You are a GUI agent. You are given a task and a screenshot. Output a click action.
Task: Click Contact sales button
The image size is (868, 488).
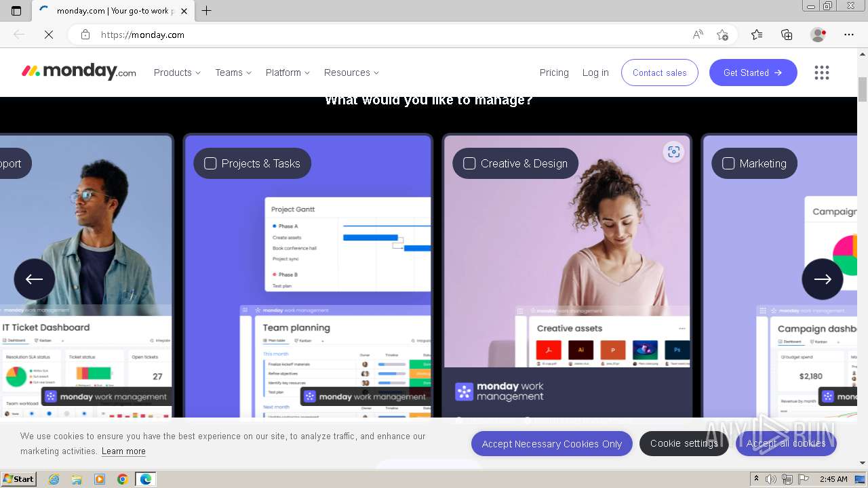[x=660, y=73]
